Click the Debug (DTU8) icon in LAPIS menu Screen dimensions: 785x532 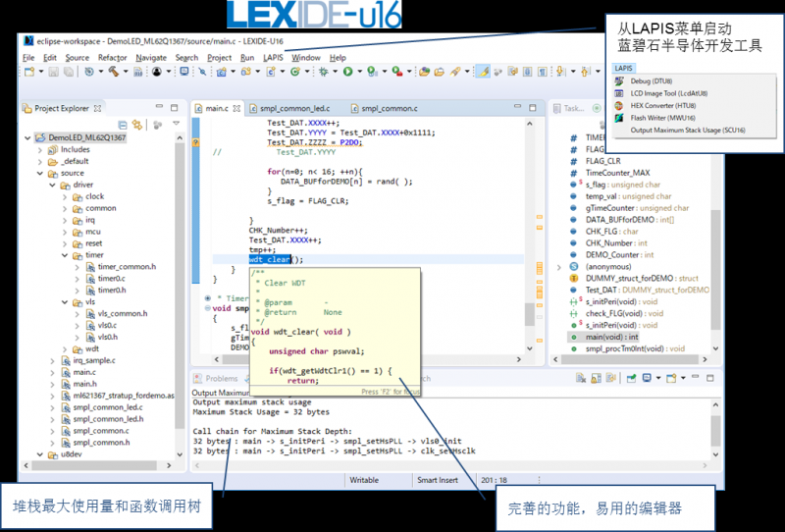point(619,80)
